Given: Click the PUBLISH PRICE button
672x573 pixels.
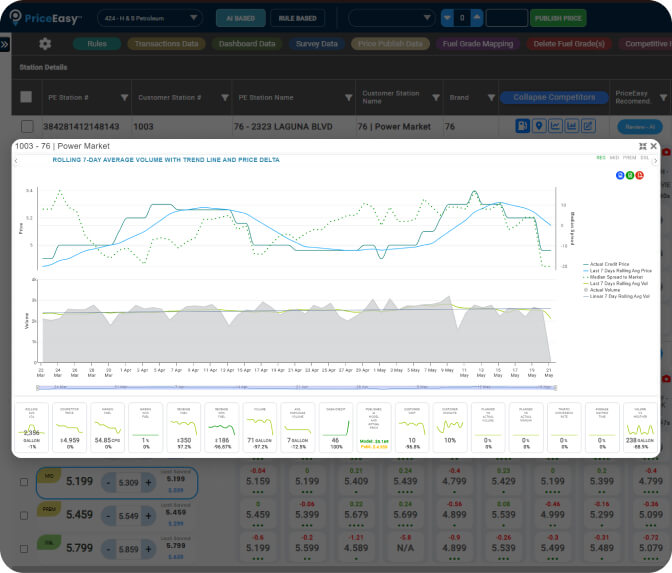Looking at the screenshot, I should point(558,18).
